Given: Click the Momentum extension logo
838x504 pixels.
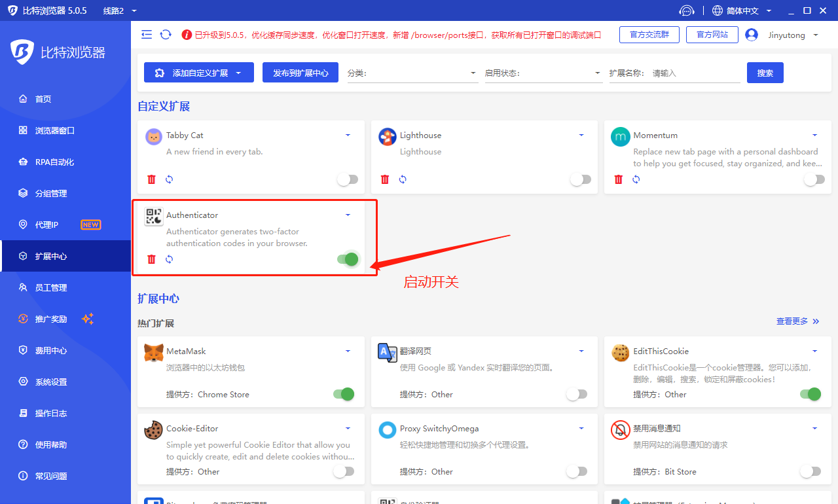Looking at the screenshot, I should 621,137.
